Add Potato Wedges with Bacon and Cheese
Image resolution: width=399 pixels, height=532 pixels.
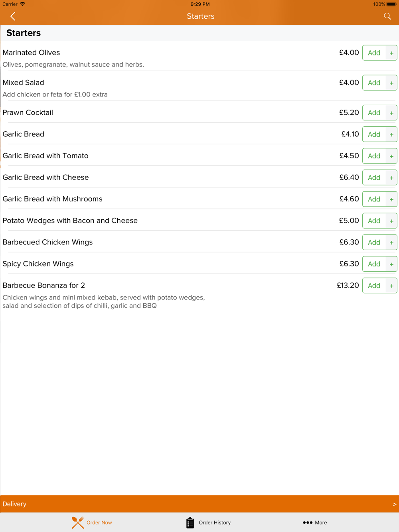tap(374, 221)
